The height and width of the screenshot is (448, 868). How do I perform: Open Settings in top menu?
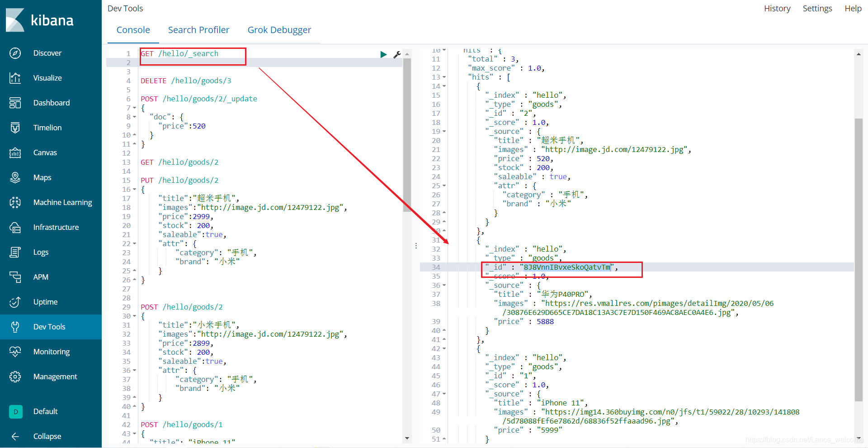817,9
